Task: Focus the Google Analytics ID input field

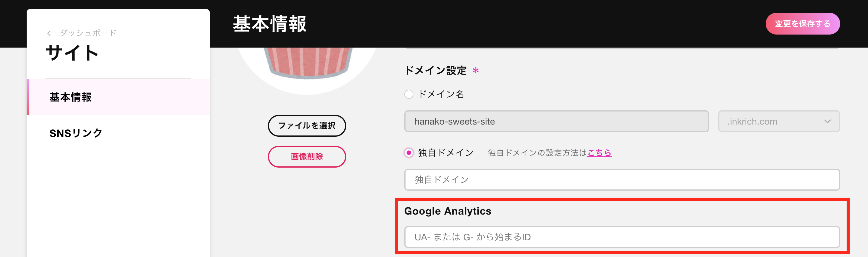Action: click(622, 237)
